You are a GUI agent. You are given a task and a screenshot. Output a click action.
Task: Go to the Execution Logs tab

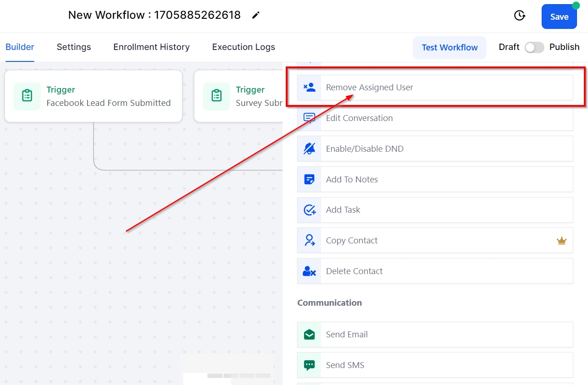(244, 47)
